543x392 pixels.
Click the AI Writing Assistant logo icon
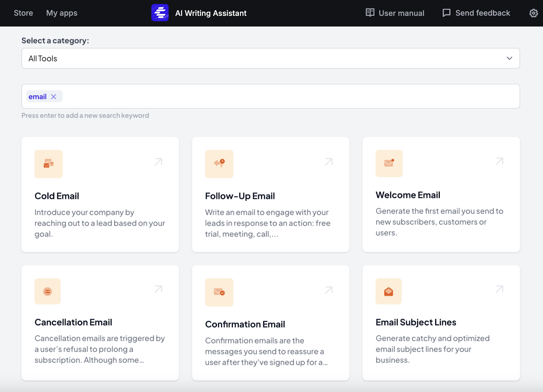pyautogui.click(x=160, y=13)
